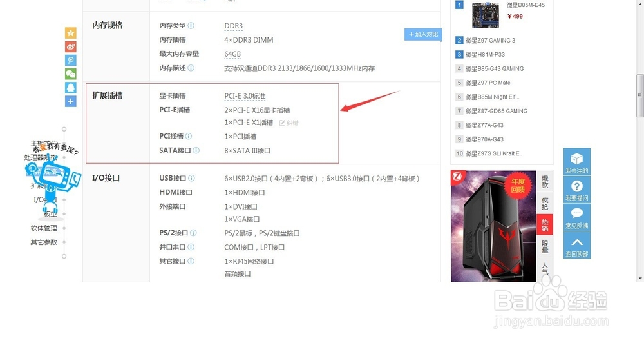Open more share options plus icon

point(71,101)
